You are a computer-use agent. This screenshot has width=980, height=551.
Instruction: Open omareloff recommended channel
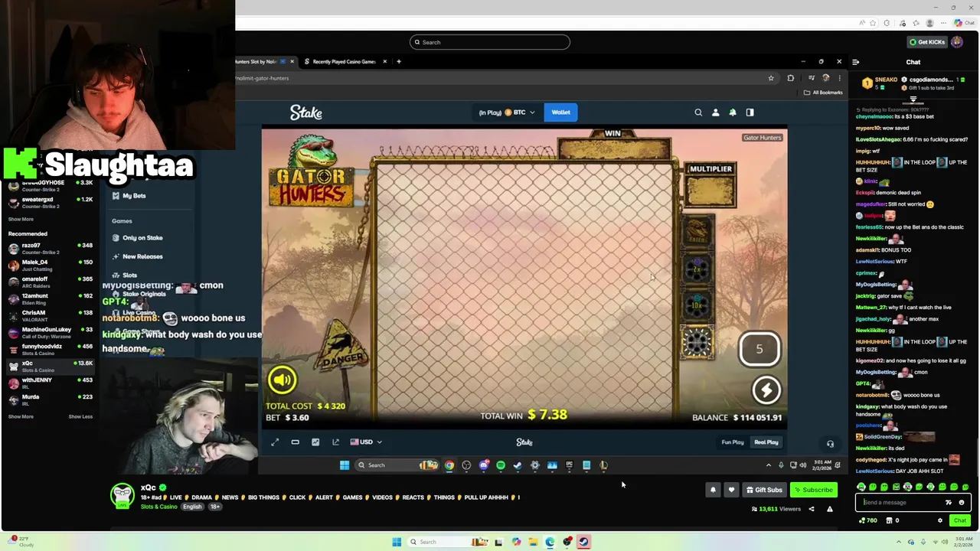tap(50, 282)
